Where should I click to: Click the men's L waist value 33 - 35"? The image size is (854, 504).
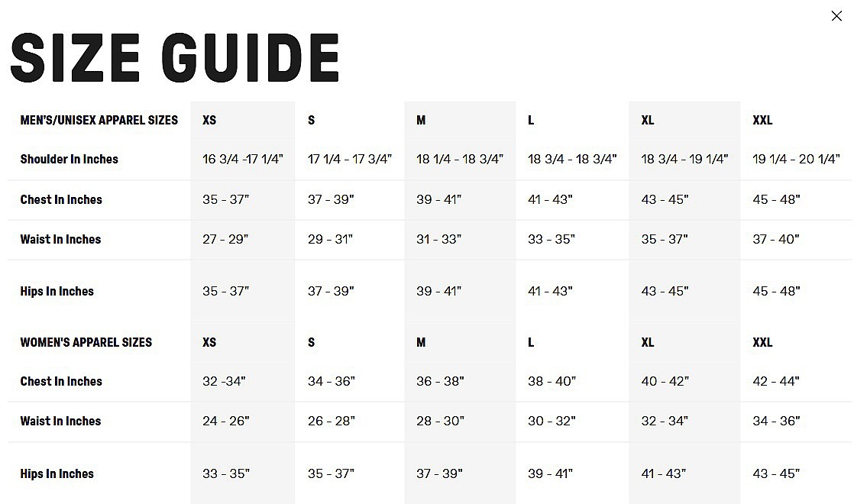(x=551, y=239)
